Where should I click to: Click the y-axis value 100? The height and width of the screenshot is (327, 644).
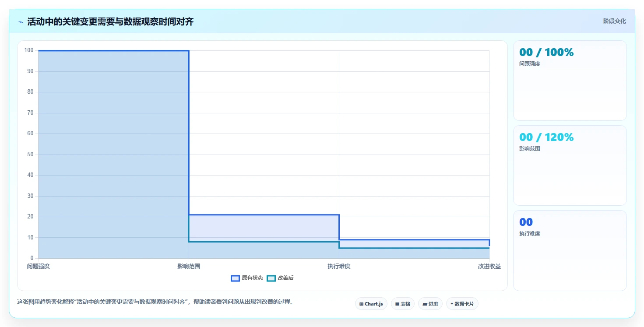pyautogui.click(x=29, y=50)
